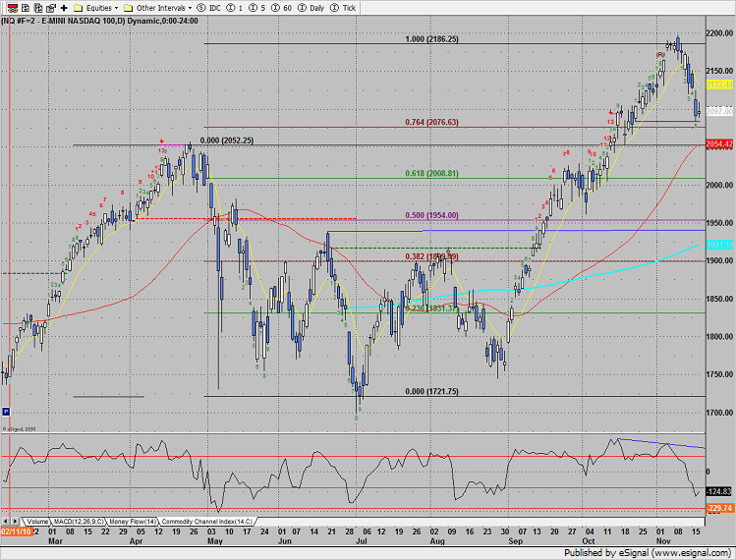
Task: Select the Commodity Channel Index(14,C) tab
Action: pyautogui.click(x=207, y=521)
